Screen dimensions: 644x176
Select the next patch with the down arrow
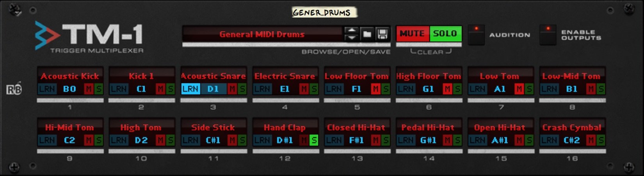point(352,38)
